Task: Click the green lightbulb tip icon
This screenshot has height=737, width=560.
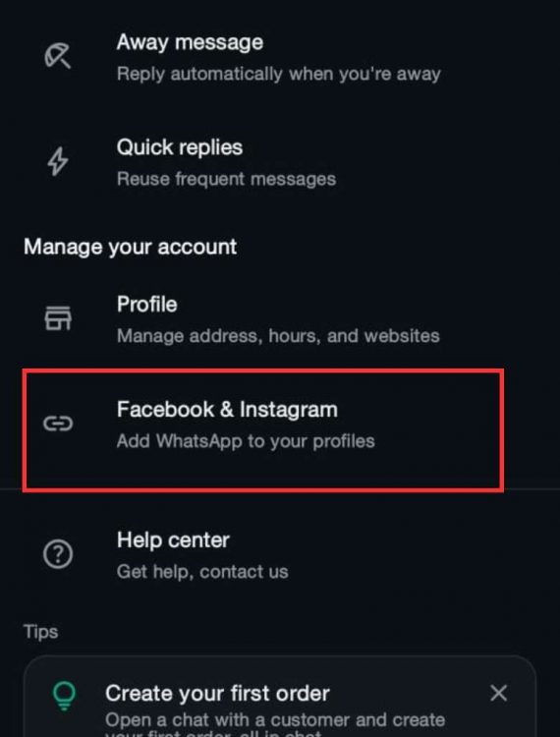Action: (64, 696)
